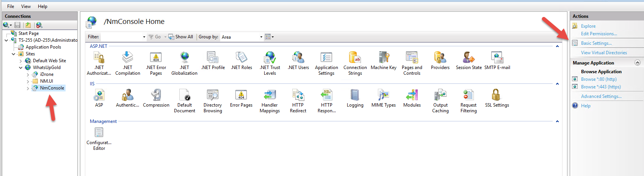This screenshot has height=176, width=644.
Task: Click Show All button in filter bar
Action: tap(181, 37)
